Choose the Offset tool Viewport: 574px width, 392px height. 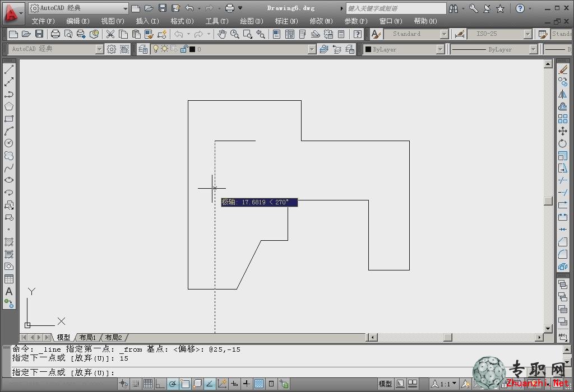563,106
